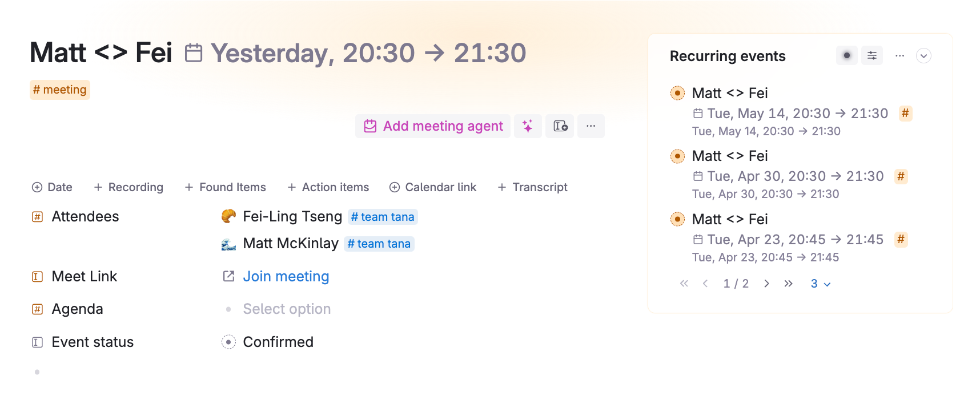Collapse the Recurring events panel with chevron
Image resolution: width=980 pixels, height=420 pixels.
[x=923, y=55]
